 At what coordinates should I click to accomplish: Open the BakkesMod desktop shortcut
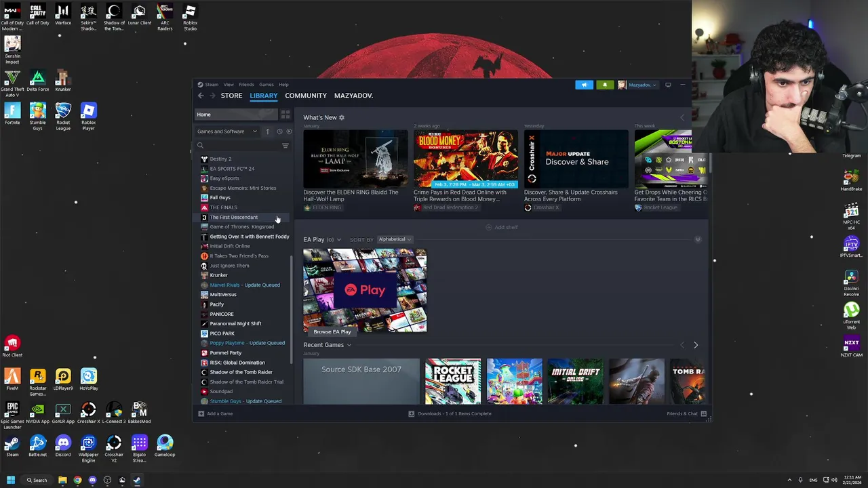[x=139, y=413]
